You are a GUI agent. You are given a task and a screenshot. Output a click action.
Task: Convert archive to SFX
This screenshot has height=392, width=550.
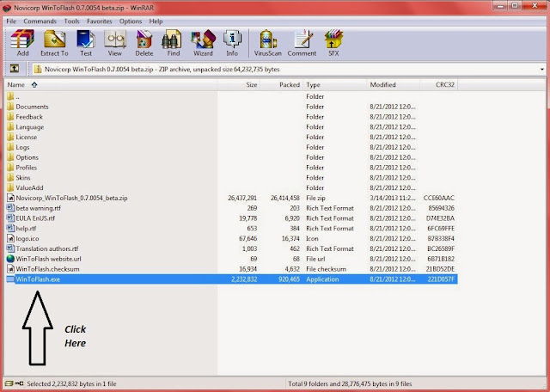click(x=333, y=43)
